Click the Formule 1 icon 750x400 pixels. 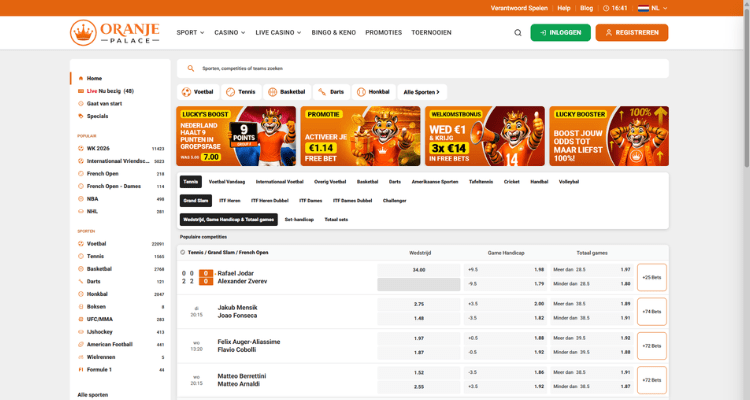[81, 369]
